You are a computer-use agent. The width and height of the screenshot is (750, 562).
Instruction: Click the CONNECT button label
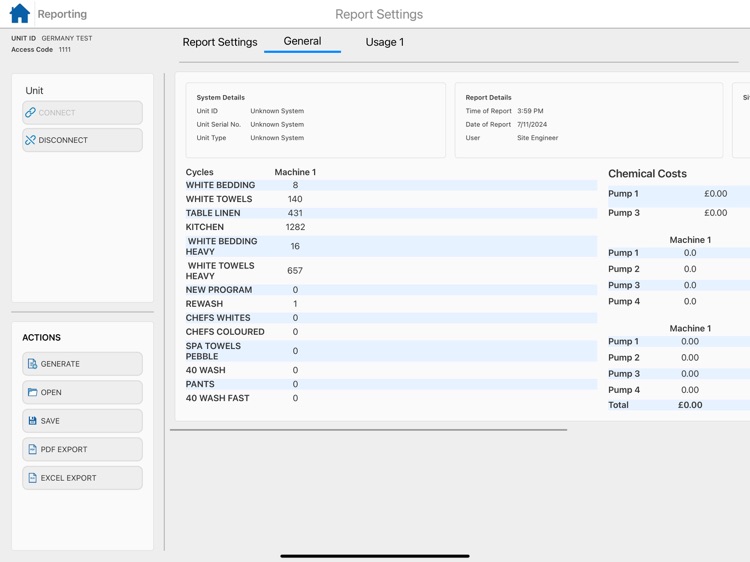click(57, 112)
